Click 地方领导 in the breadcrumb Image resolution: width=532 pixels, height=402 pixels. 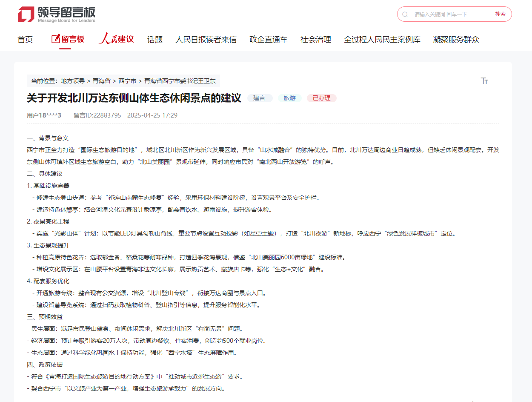click(x=73, y=81)
